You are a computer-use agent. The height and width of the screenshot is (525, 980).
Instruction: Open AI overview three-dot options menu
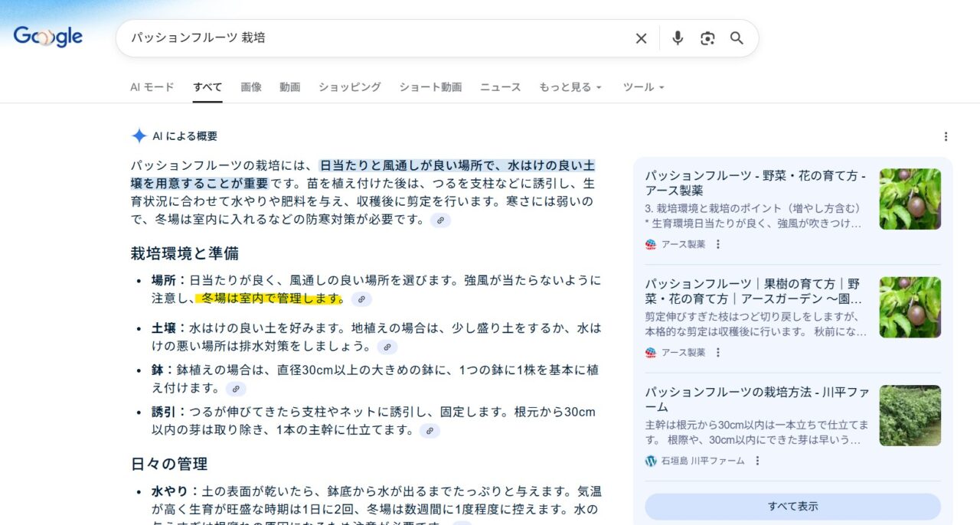946,136
